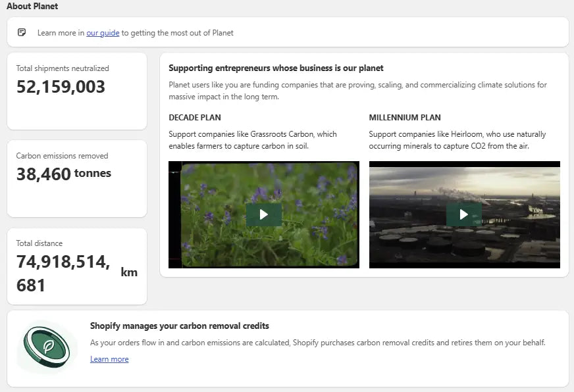Click the 38,460 carbon emissions value
The width and height of the screenshot is (574, 392).
(43, 174)
